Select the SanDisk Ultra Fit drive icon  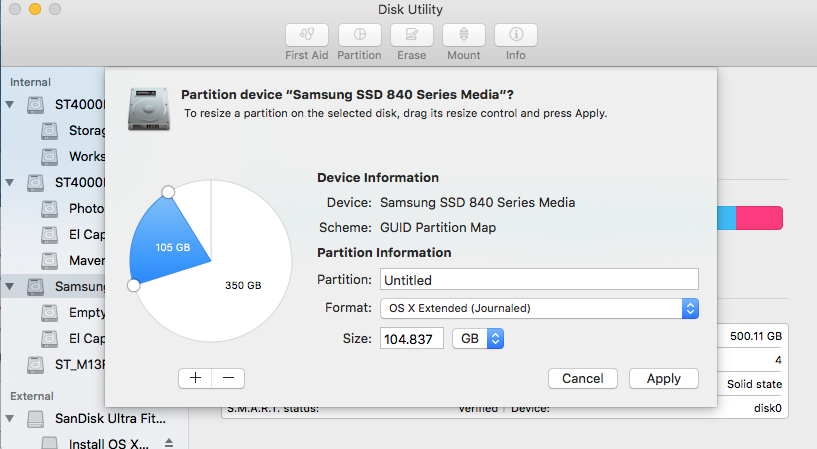tap(37, 418)
